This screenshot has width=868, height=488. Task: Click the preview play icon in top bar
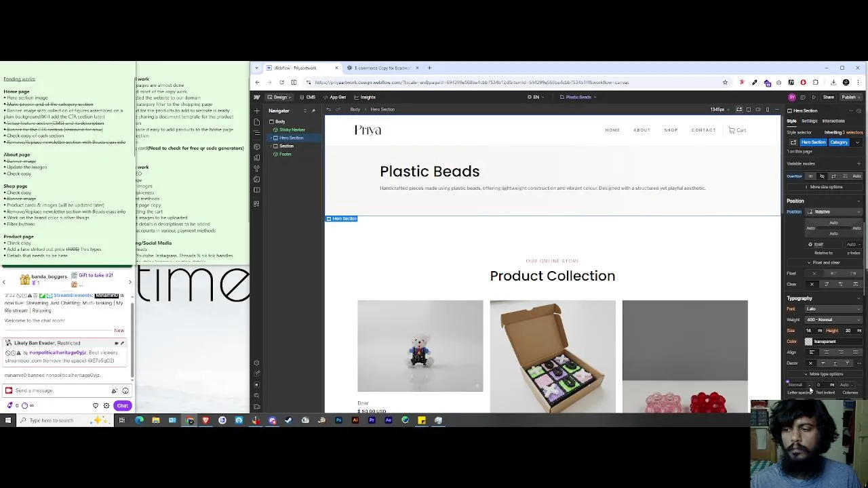tap(814, 97)
